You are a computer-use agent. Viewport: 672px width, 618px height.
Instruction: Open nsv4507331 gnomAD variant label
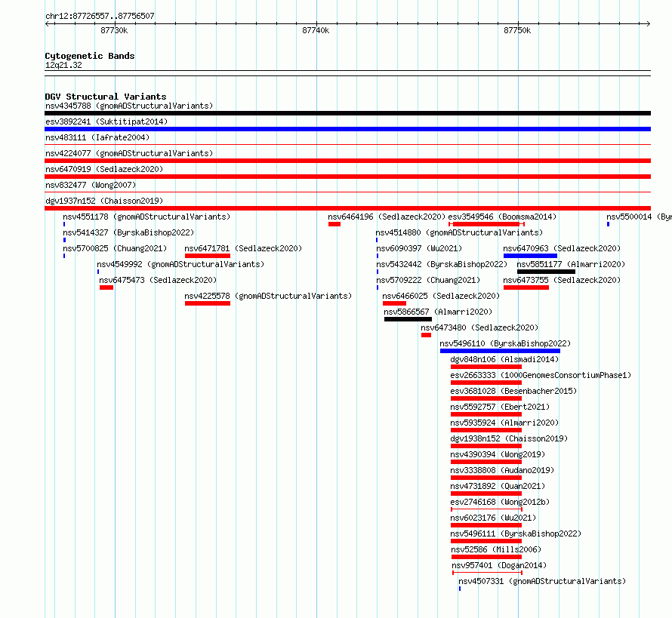click(x=542, y=581)
